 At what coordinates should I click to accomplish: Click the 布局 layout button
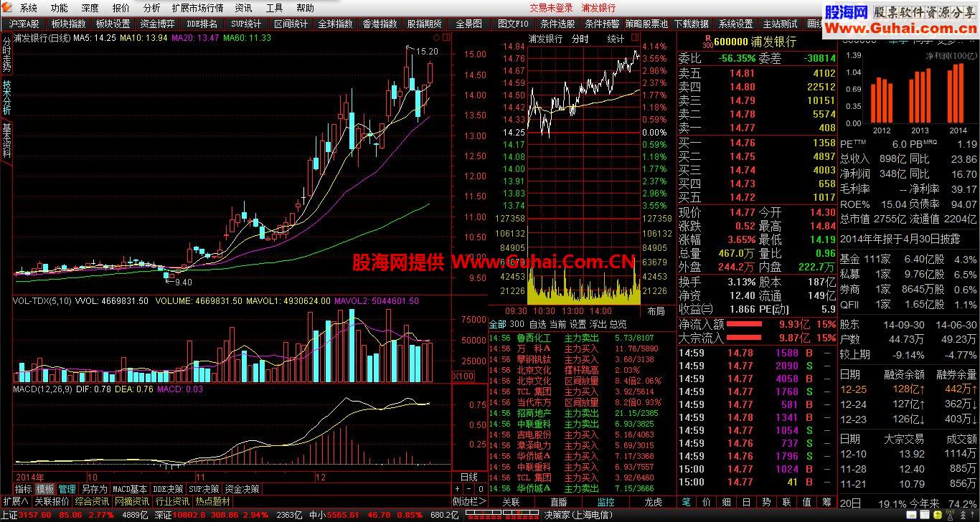click(656, 311)
